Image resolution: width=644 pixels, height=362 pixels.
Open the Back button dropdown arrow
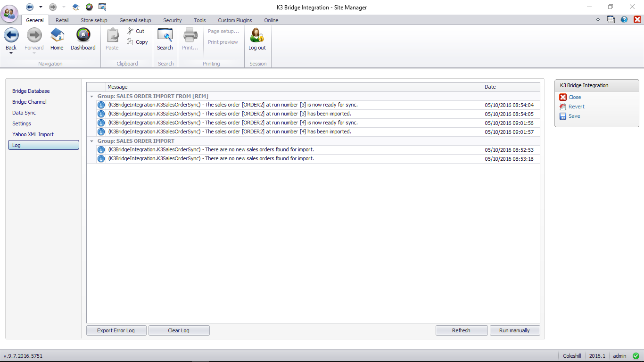(x=11, y=53)
